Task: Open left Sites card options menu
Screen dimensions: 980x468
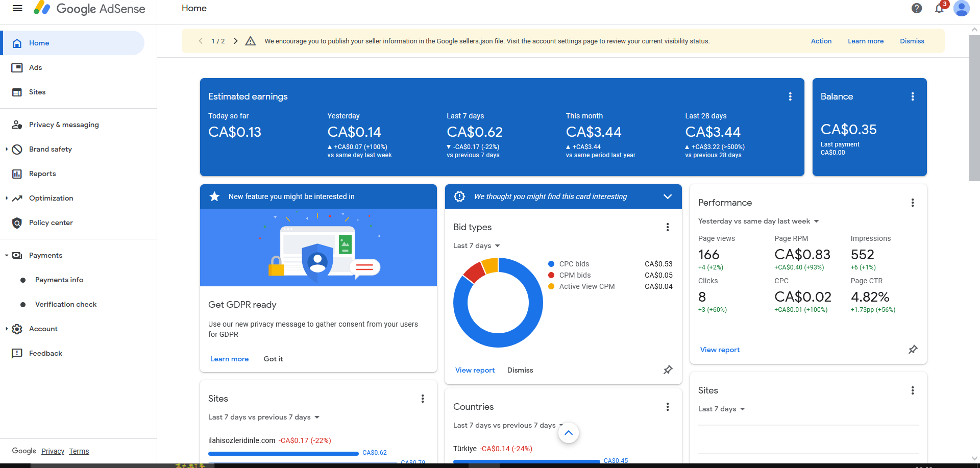Action: [x=423, y=399]
